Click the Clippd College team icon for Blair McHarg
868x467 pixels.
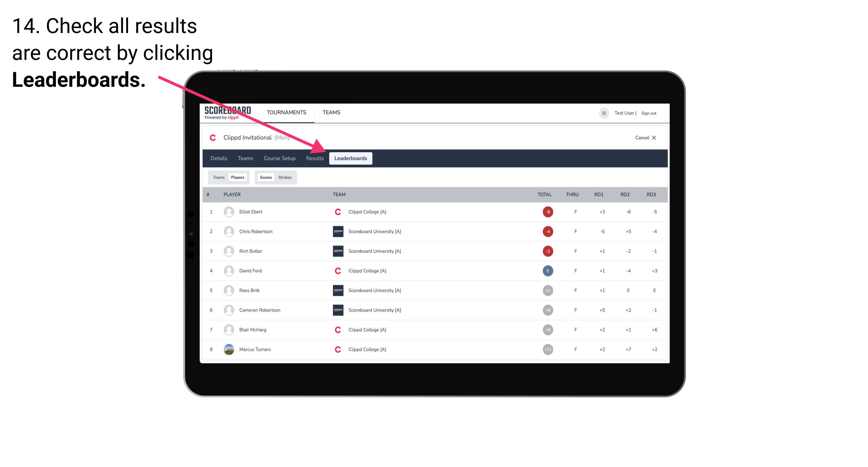(x=337, y=330)
